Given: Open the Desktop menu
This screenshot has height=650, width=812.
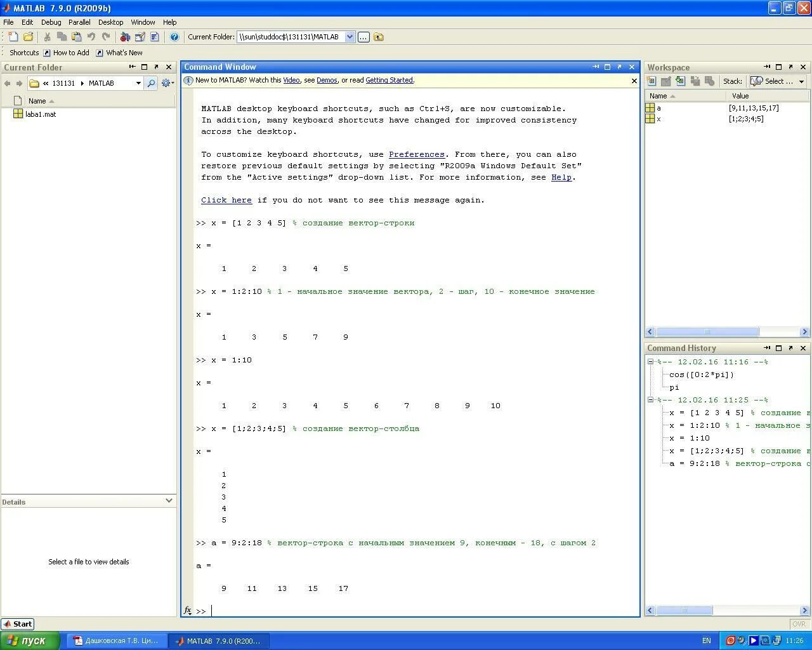Looking at the screenshot, I should pyautogui.click(x=111, y=22).
